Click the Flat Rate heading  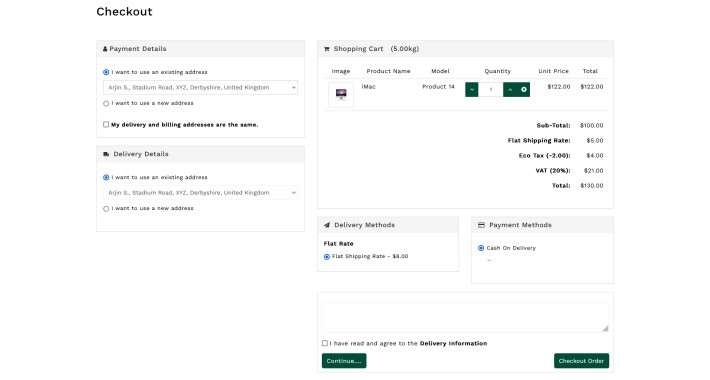click(x=339, y=244)
